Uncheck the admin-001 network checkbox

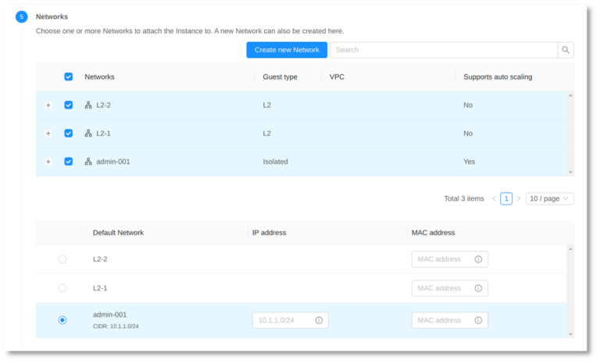point(69,162)
